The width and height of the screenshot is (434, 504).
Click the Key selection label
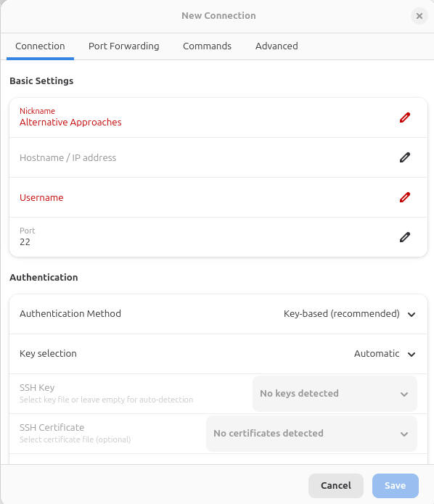pos(48,354)
